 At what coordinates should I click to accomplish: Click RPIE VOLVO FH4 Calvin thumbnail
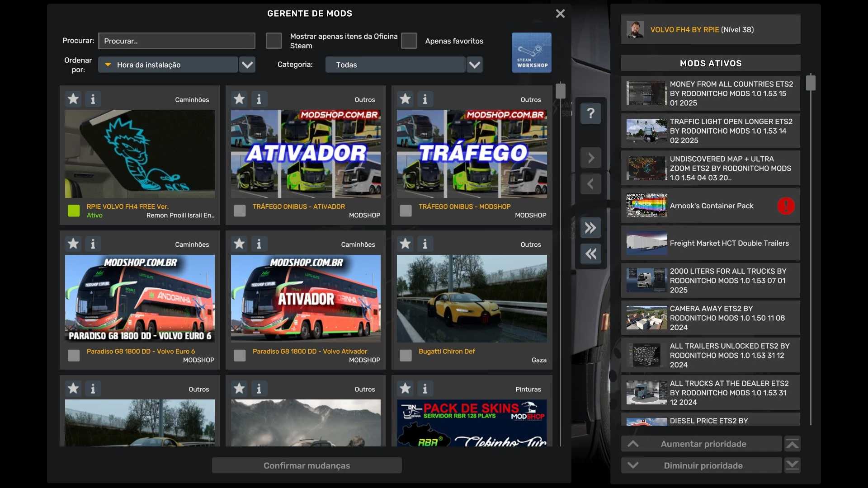pyautogui.click(x=140, y=154)
